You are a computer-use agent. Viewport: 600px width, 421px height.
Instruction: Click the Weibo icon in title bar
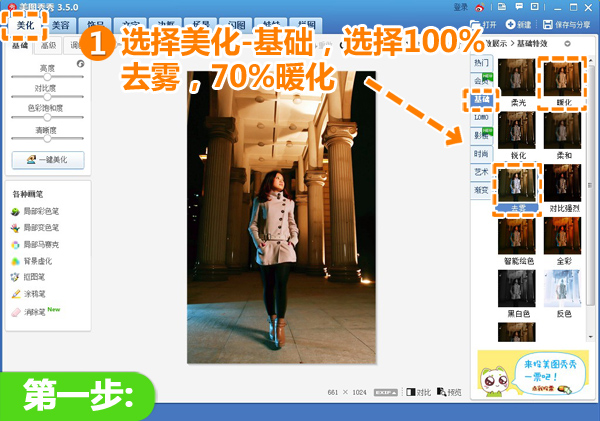480,7
